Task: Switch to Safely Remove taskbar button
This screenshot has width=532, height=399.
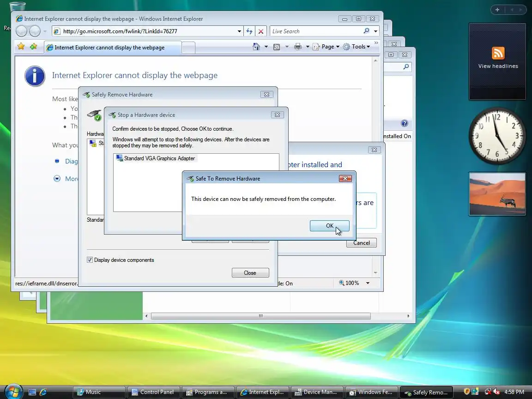Action: (426, 392)
